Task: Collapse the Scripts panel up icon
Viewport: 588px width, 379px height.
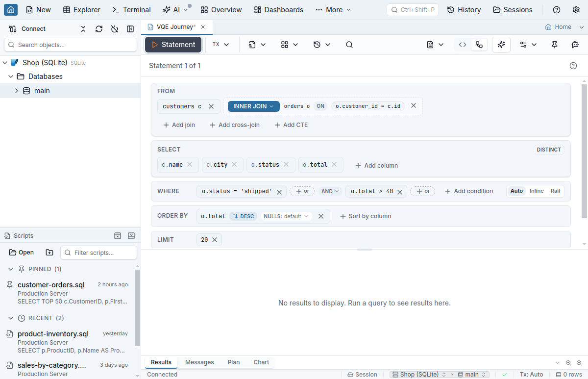Action: point(118,236)
